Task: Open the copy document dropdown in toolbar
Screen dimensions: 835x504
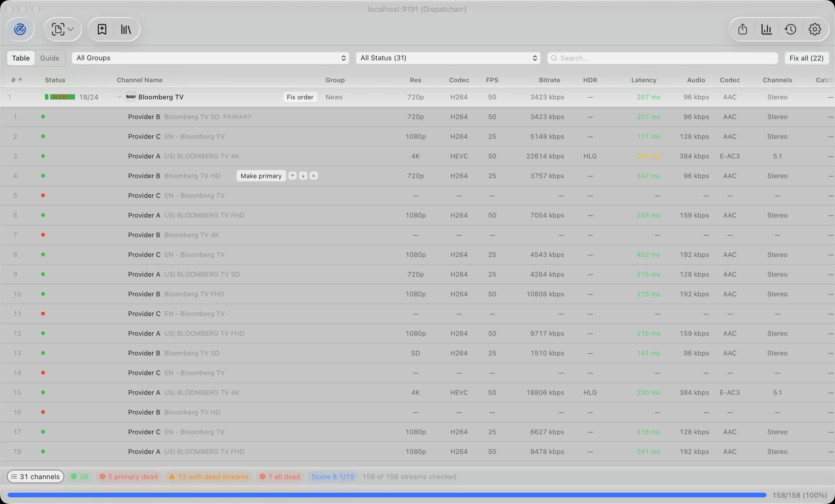Action: (x=63, y=29)
